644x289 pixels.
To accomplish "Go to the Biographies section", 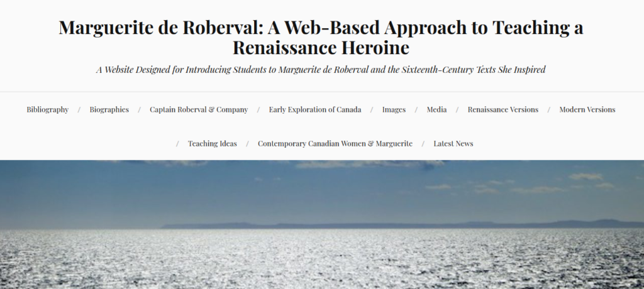I will (109, 109).
